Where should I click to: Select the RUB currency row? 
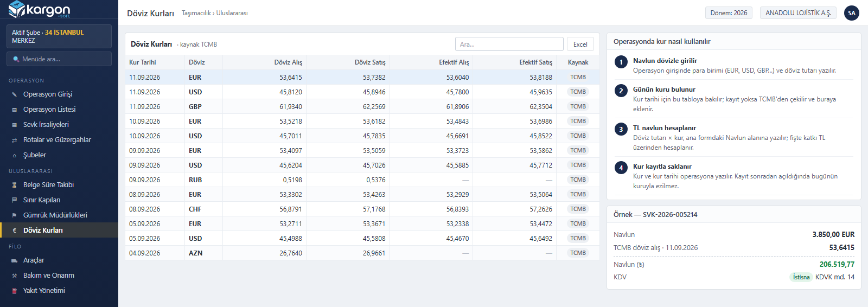click(x=362, y=180)
